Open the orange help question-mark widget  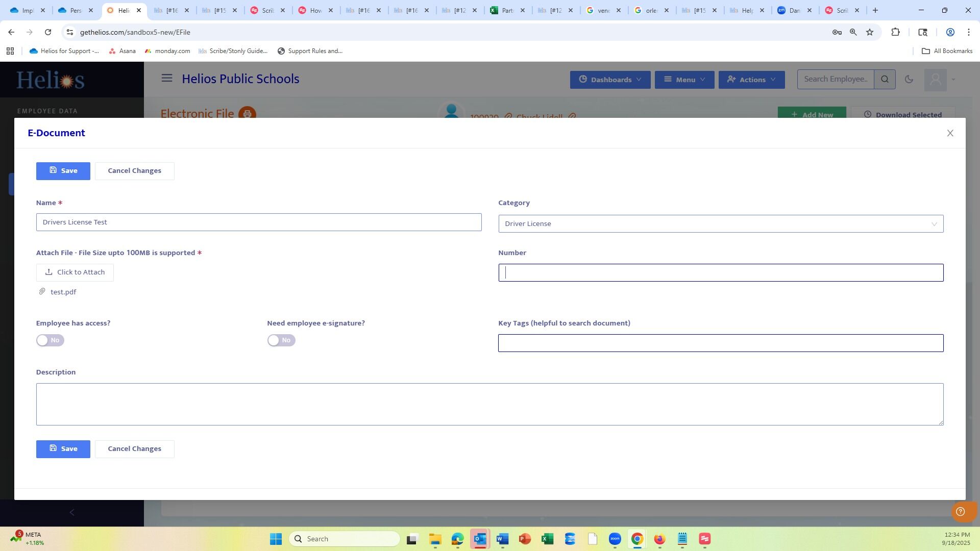click(x=960, y=512)
